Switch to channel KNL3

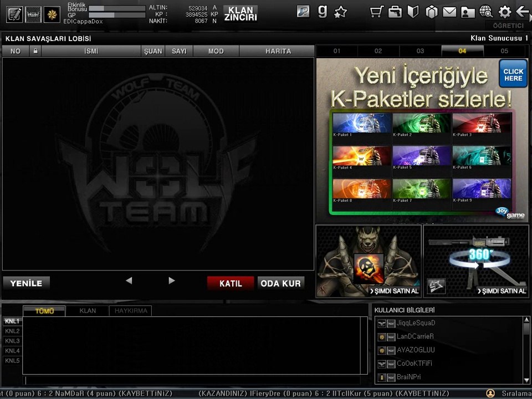(x=12, y=341)
